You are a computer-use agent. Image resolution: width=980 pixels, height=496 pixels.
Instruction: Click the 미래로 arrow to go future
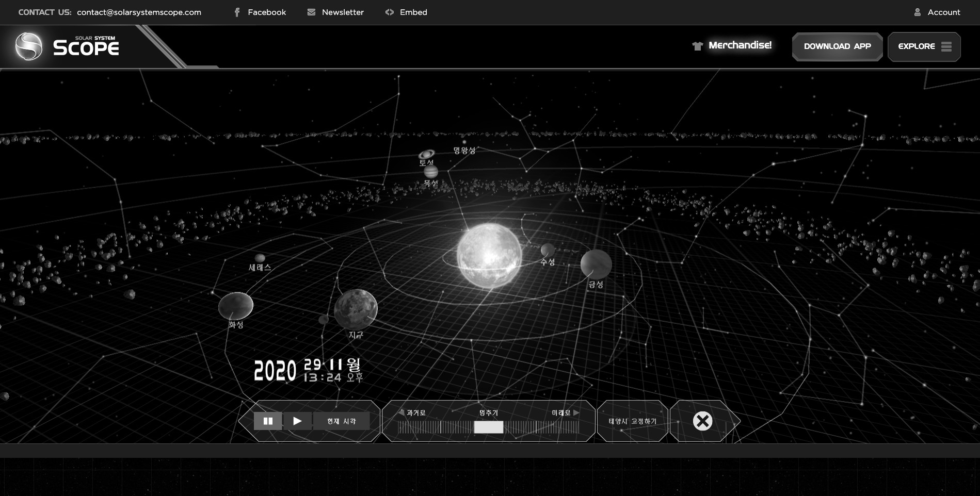pyautogui.click(x=576, y=412)
